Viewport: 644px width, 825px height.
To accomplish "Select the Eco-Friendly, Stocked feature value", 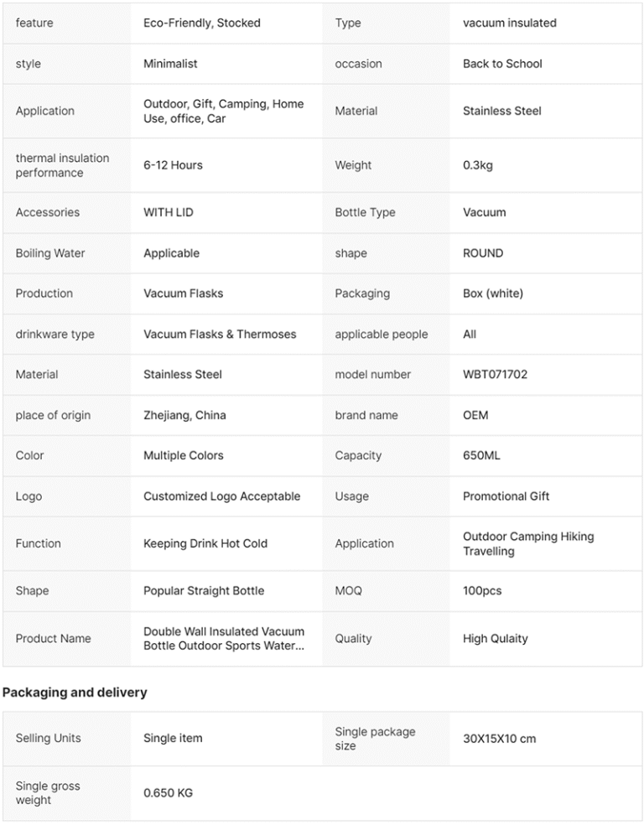I will tap(202, 23).
